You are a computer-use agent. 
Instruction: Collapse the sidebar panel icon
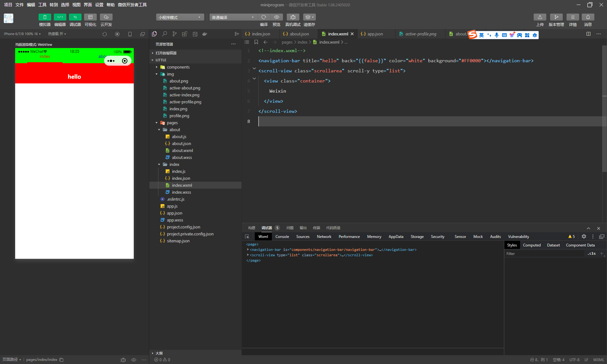click(237, 34)
